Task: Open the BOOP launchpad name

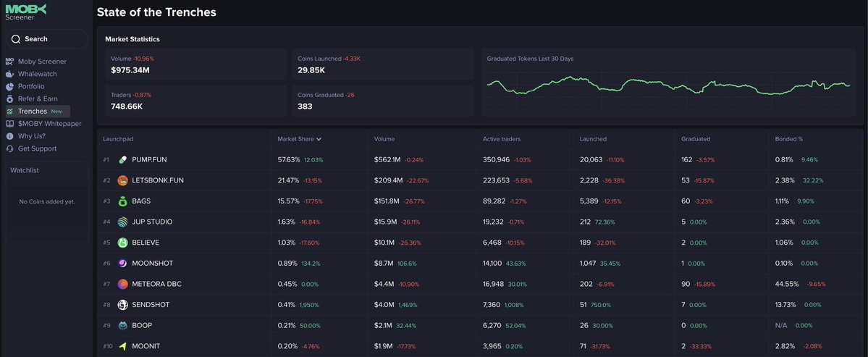Action: pos(142,325)
